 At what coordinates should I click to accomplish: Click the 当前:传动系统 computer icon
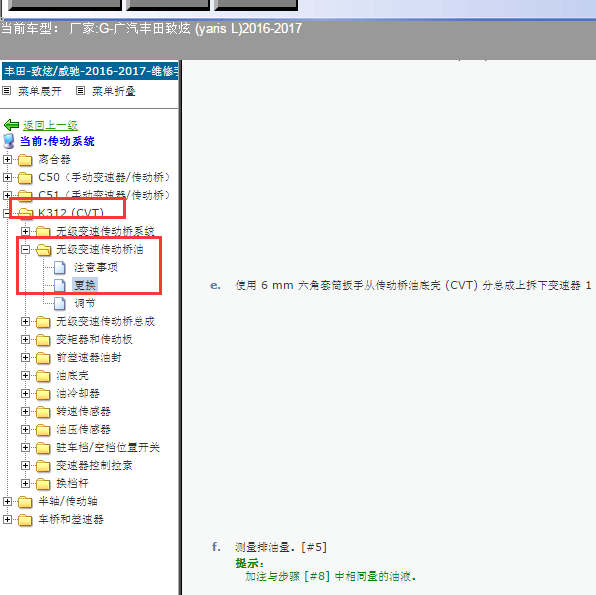tap(9, 141)
